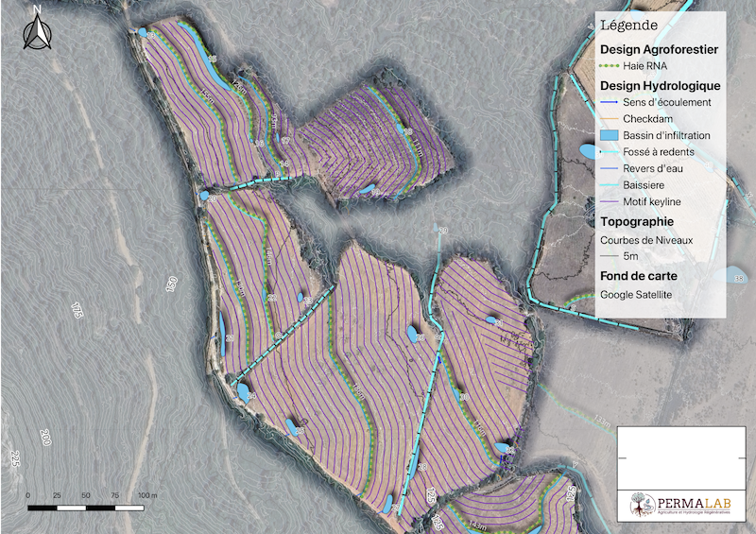The image size is (756, 534).
Task: Click the Permalab tree logo
Action: (643, 504)
